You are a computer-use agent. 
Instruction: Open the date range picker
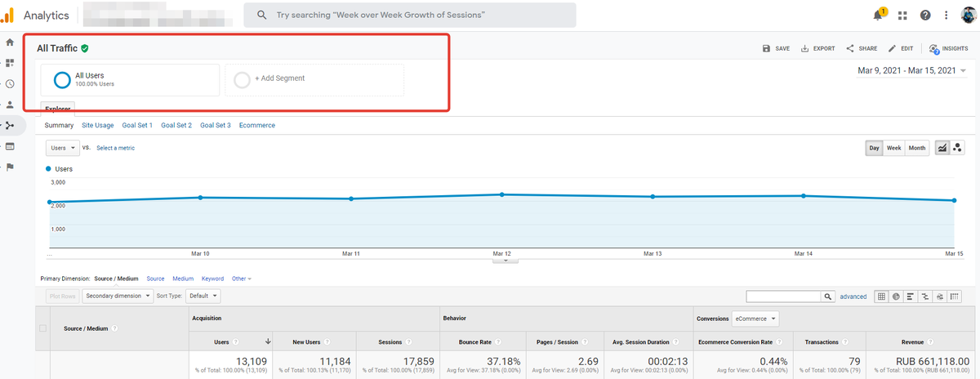click(911, 71)
